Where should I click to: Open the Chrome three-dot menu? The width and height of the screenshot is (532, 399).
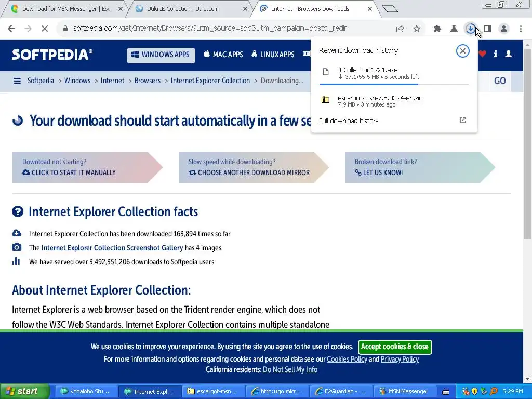point(521,29)
